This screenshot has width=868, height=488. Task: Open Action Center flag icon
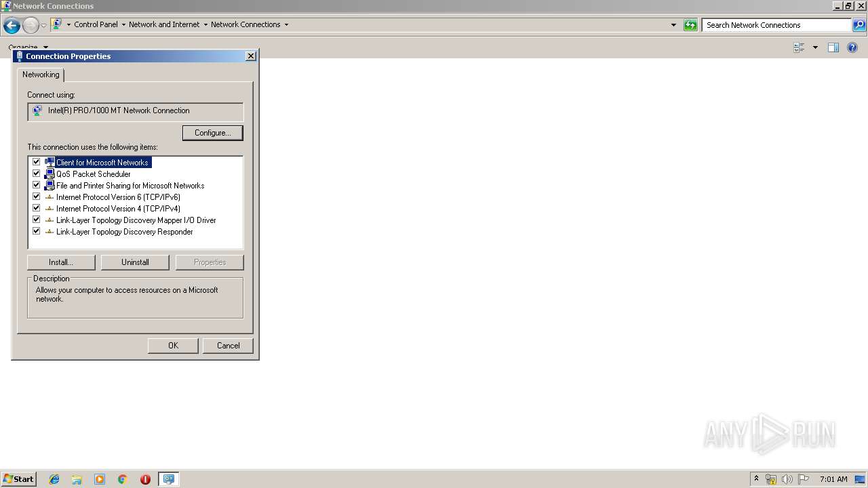(804, 479)
